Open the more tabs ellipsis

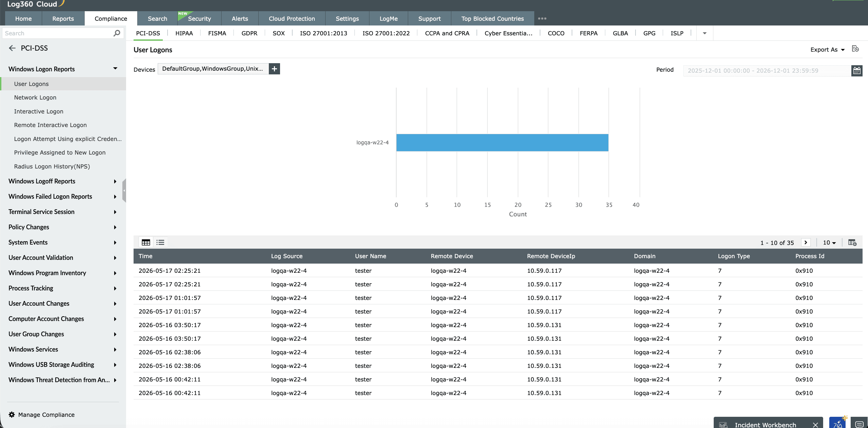click(542, 19)
